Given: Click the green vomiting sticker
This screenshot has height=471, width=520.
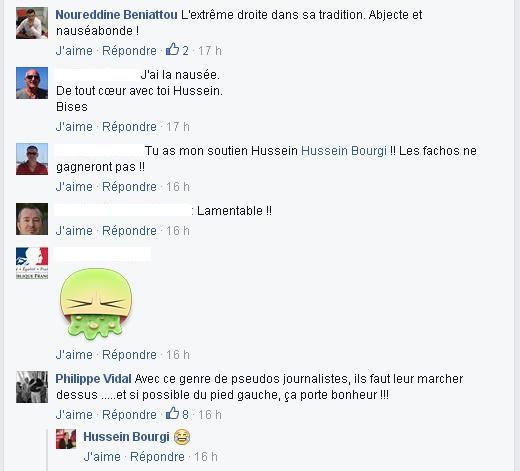Looking at the screenshot, I should point(96,304).
